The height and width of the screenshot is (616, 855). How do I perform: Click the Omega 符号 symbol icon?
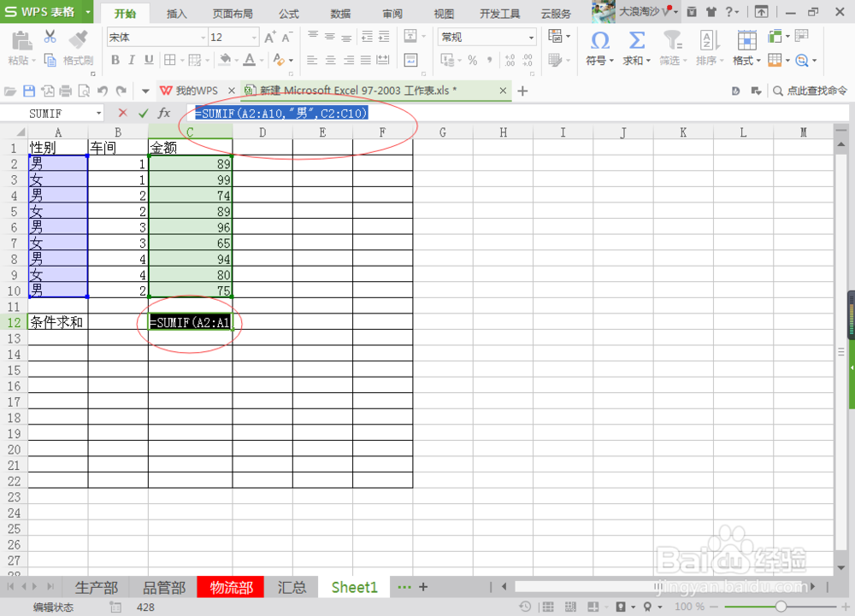pyautogui.click(x=600, y=40)
